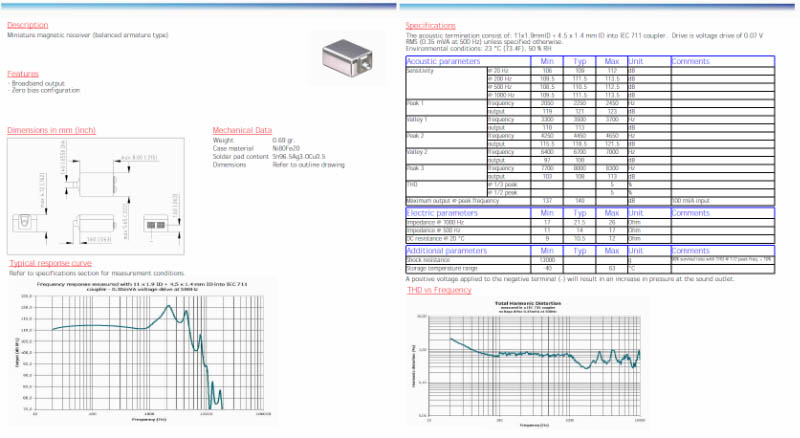This screenshot has height=438, width=800.
Task: Click the 'THD vs Frequency' heading
Action: (x=439, y=290)
